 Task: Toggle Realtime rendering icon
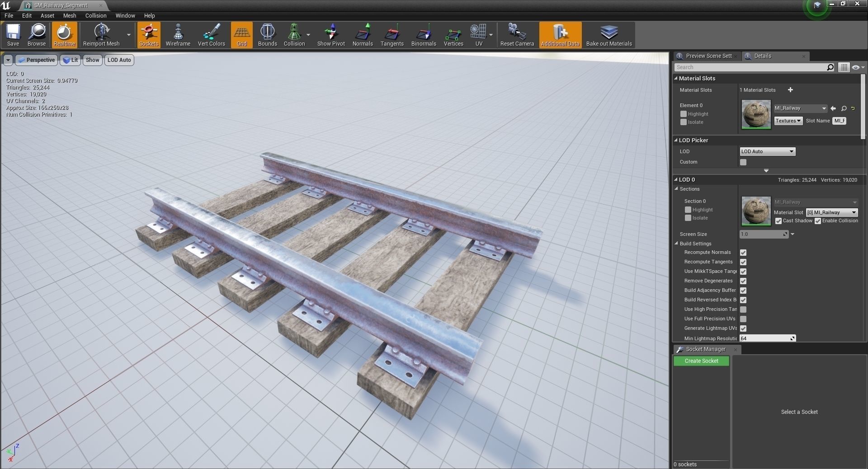pyautogui.click(x=64, y=35)
